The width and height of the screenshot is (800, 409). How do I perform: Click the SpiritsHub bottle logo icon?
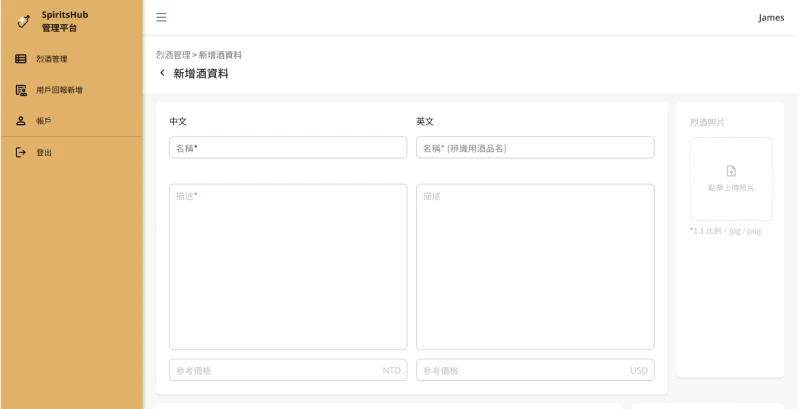(x=23, y=21)
